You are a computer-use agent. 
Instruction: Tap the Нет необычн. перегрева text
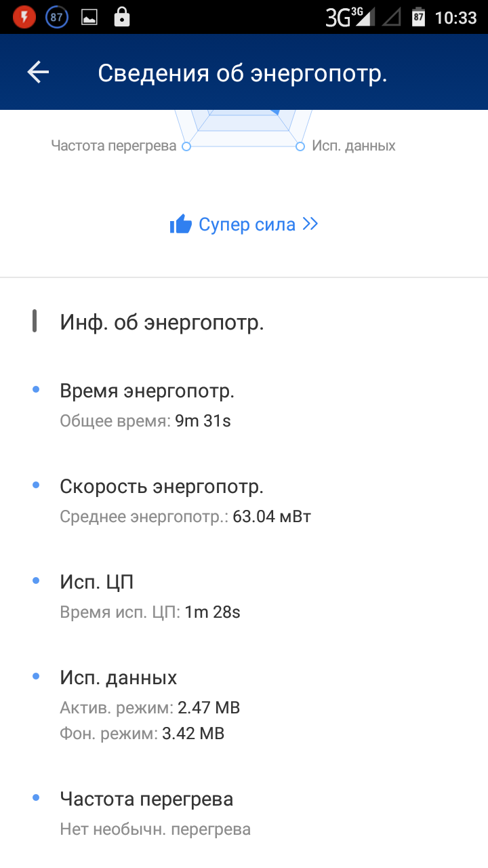click(x=155, y=829)
